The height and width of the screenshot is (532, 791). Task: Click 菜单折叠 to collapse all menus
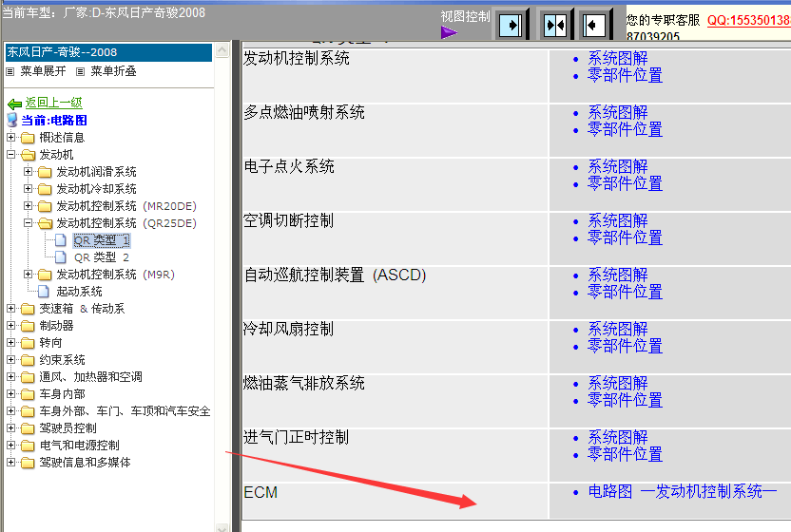point(113,71)
